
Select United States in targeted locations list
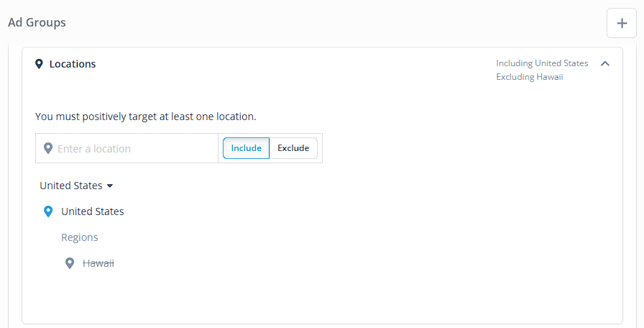93,211
